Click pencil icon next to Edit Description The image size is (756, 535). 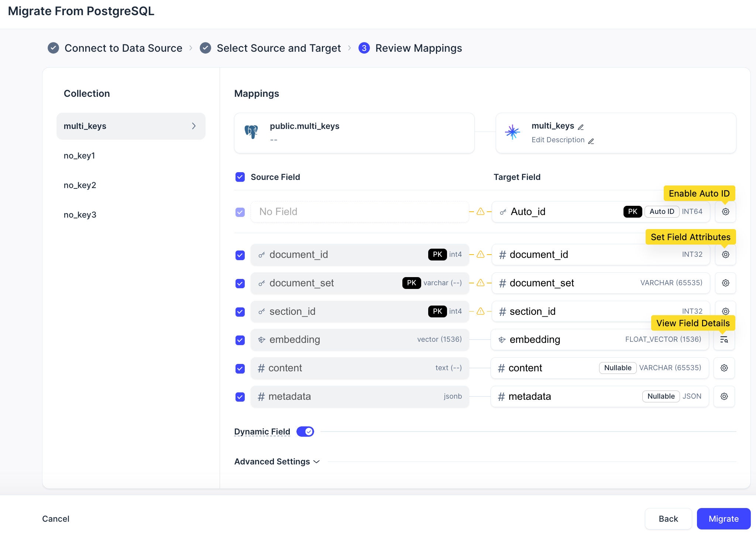(591, 141)
